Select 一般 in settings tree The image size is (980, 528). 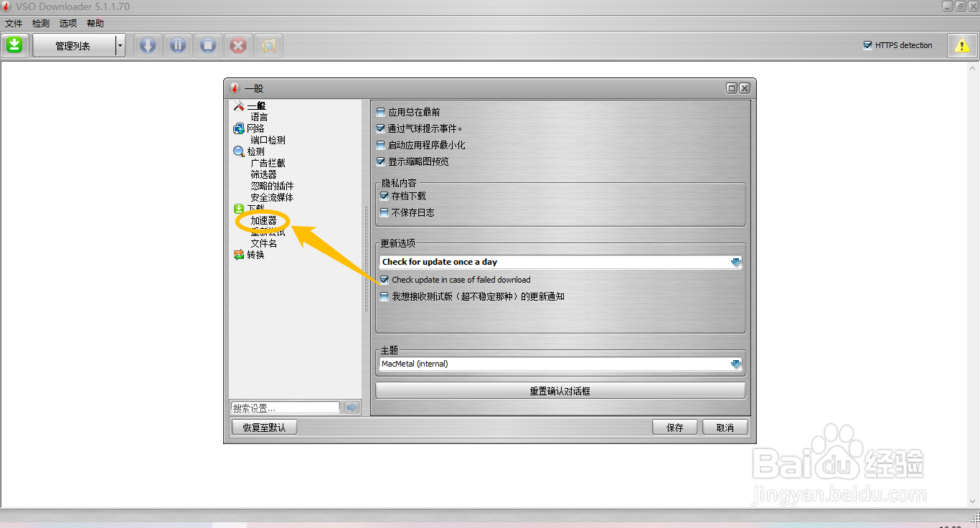[x=256, y=105]
